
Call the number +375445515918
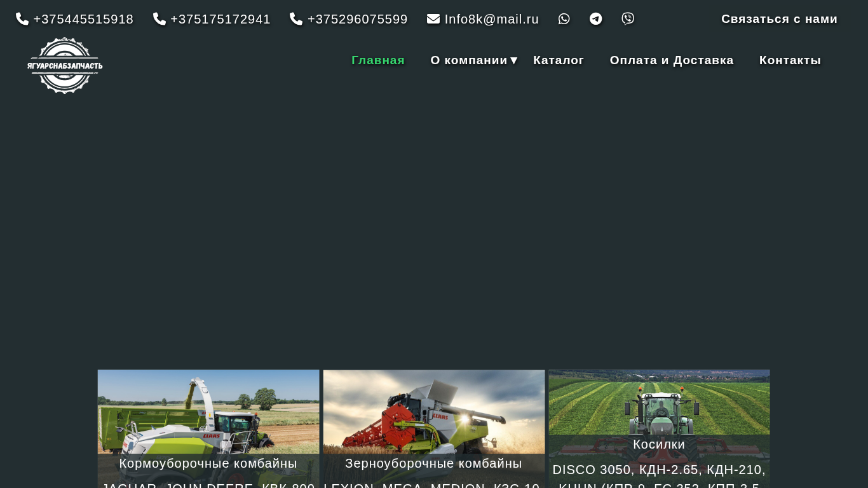[x=83, y=19]
